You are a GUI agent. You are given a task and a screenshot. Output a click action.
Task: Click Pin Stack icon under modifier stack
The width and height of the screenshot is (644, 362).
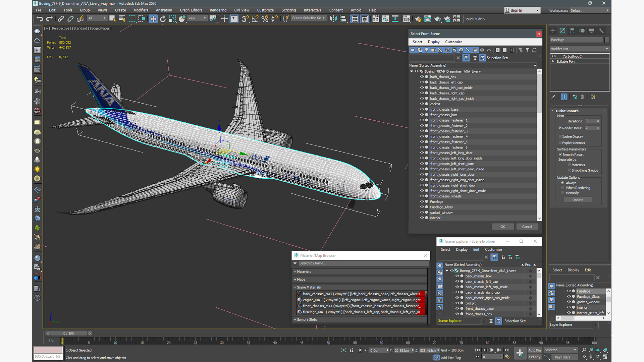click(553, 97)
